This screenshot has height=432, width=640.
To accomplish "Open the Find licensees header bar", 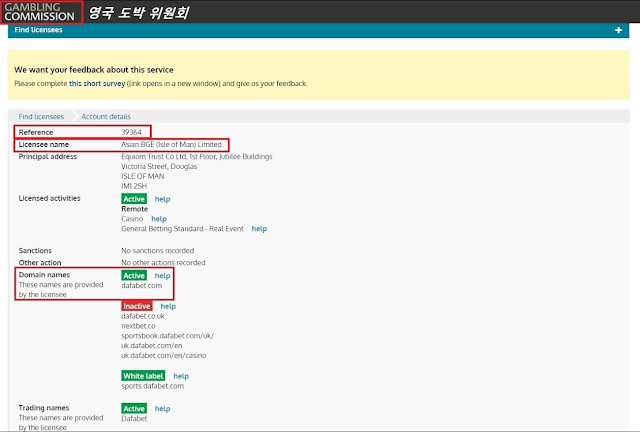I will 318,30.
